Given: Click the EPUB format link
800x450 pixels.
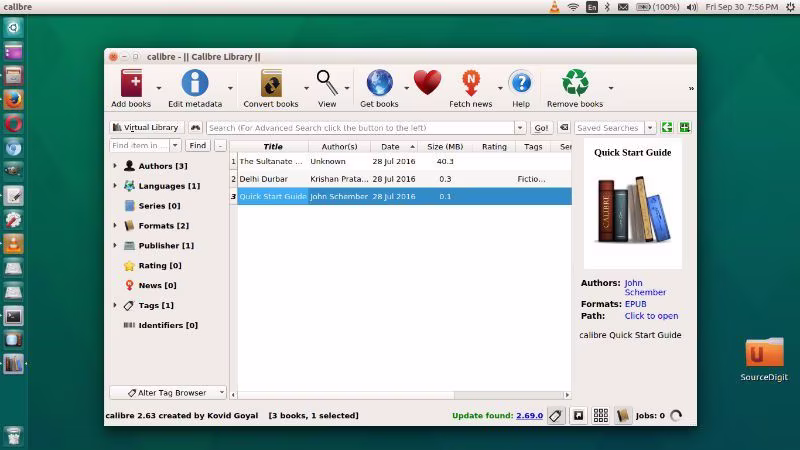Looking at the screenshot, I should pos(635,304).
